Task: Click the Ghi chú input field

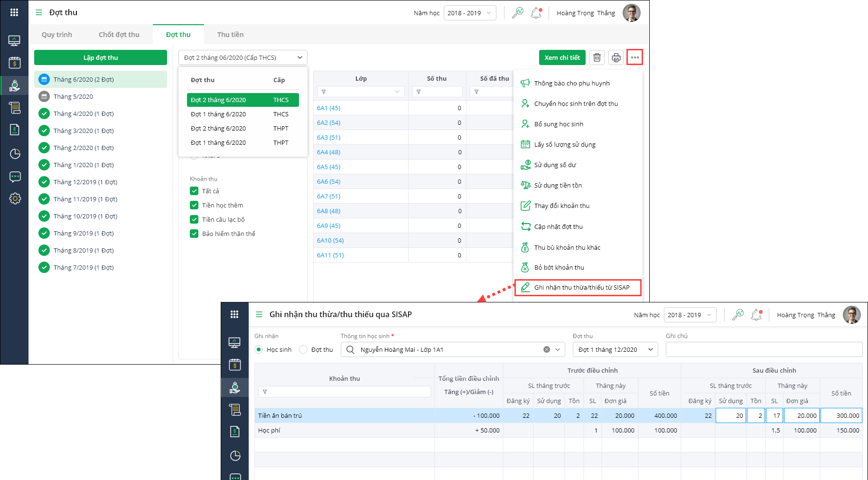Action: [x=764, y=349]
